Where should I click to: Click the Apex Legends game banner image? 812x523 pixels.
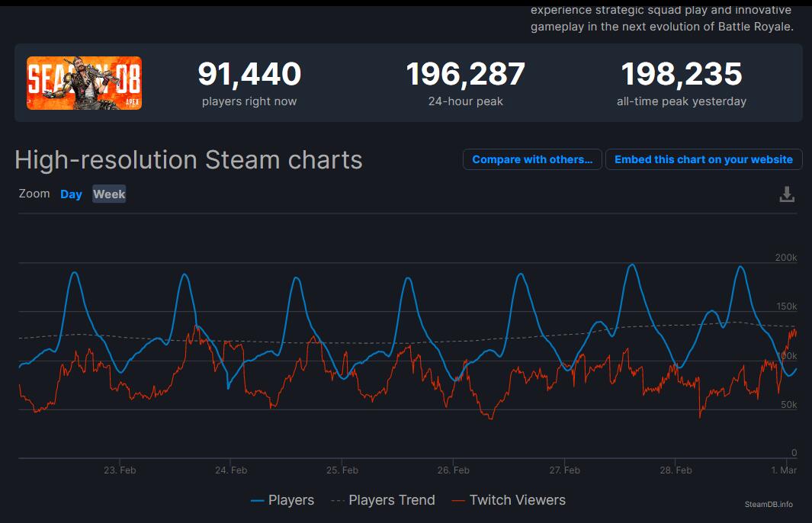pos(84,83)
